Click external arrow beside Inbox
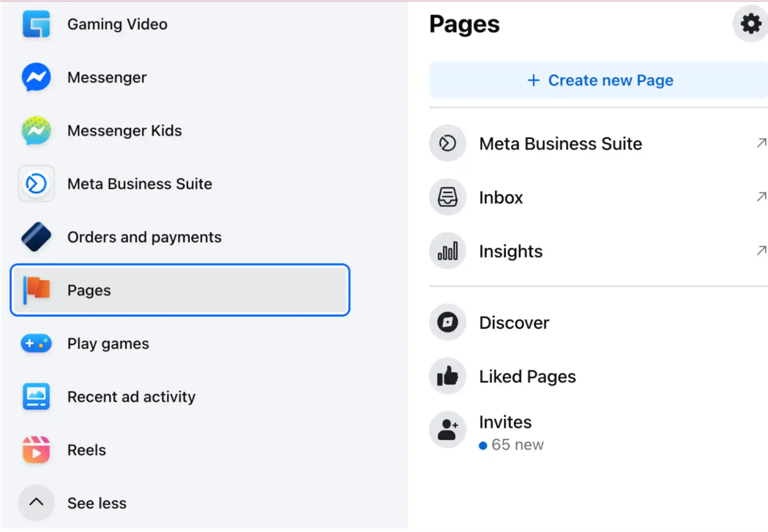768x532 pixels. [x=761, y=197]
